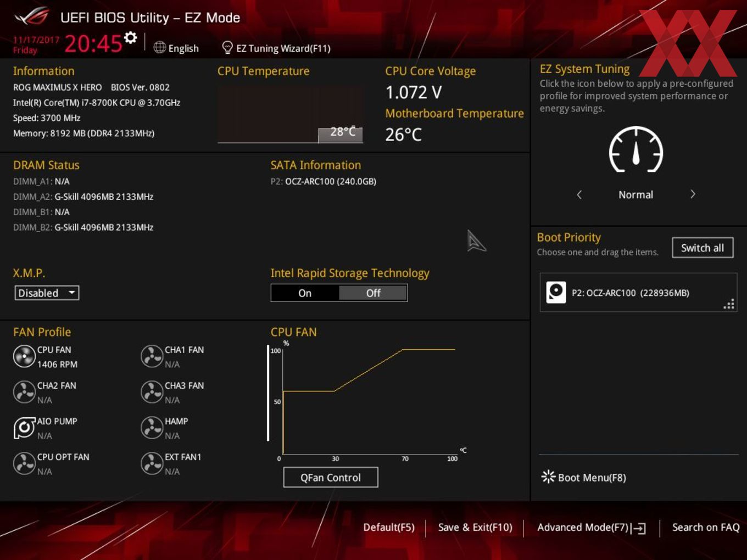This screenshot has height=560, width=747.
Task: Click the Switch all button
Action: point(703,248)
